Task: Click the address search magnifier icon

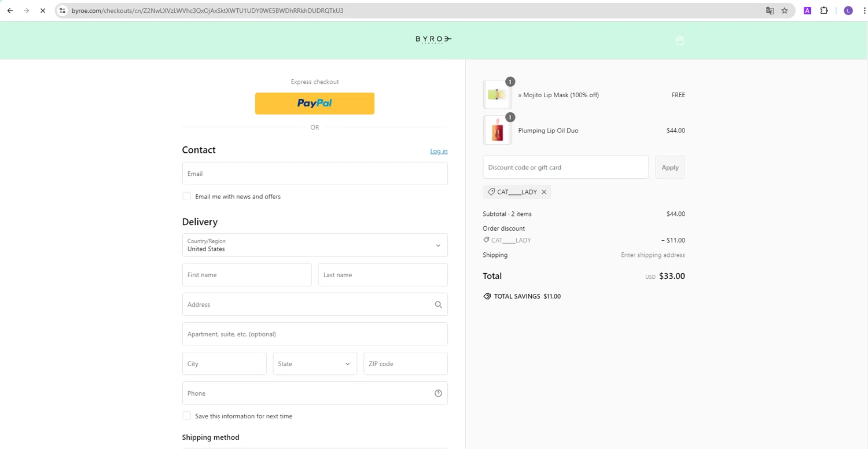Action: click(438, 304)
